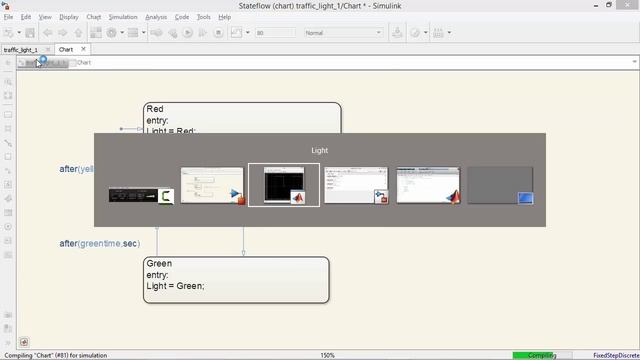The width and height of the screenshot is (640, 360).
Task: Expand the dropdown beside the advisor icon
Action: 426,33
